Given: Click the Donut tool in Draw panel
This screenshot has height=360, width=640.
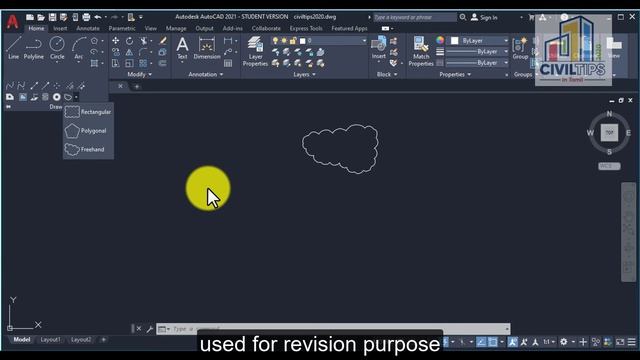Looking at the screenshot, I should 57,97.
